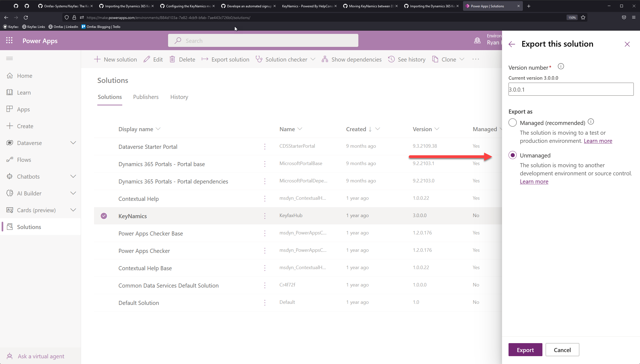The height and width of the screenshot is (364, 640).
Task: Expand the Chatbots sidebar section
Action: pyautogui.click(x=73, y=176)
